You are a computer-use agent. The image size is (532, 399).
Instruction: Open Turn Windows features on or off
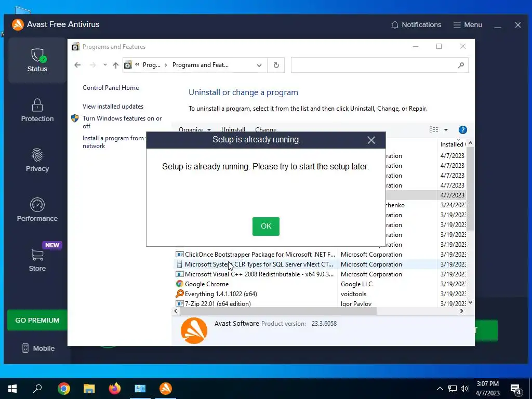tap(122, 122)
